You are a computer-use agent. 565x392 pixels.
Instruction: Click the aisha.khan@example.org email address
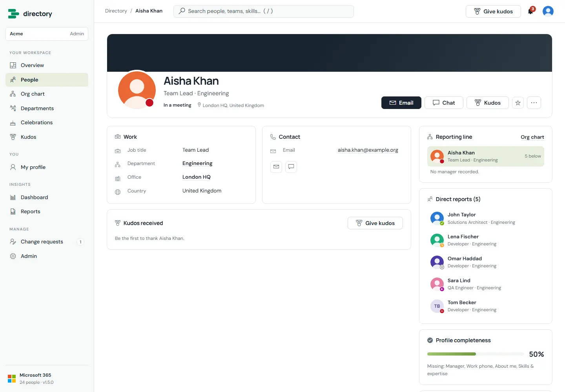[x=368, y=150]
